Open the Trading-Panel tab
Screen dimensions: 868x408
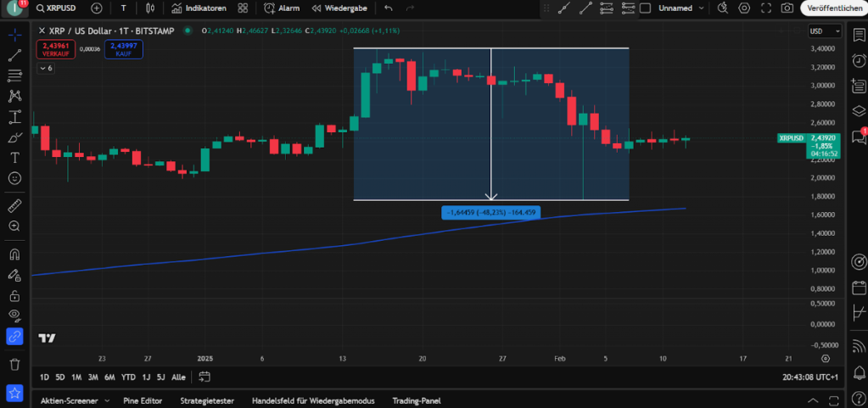tap(417, 401)
